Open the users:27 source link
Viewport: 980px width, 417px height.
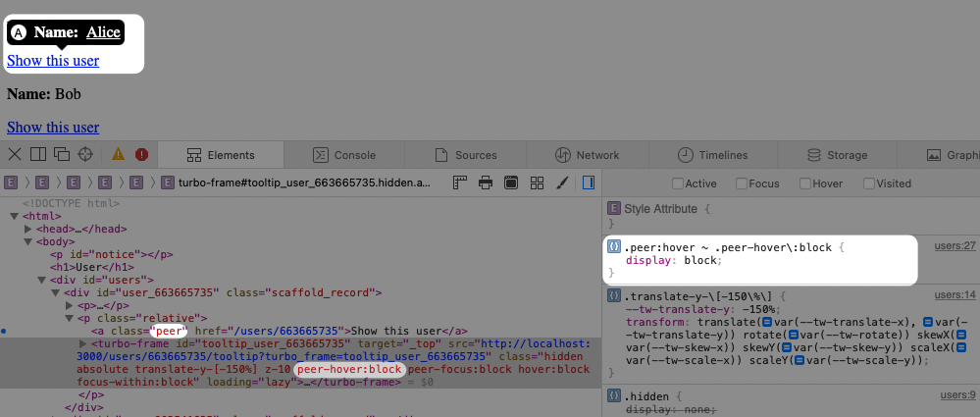(x=954, y=245)
